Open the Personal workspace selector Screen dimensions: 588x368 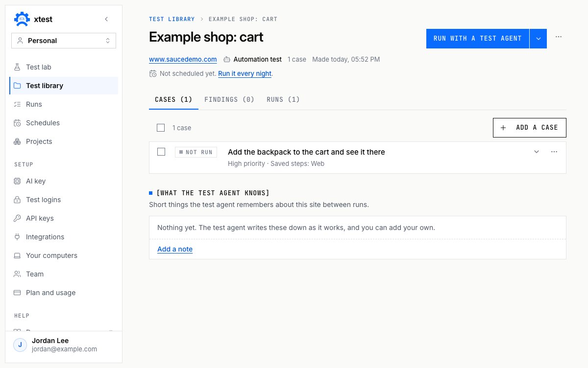pyautogui.click(x=64, y=41)
